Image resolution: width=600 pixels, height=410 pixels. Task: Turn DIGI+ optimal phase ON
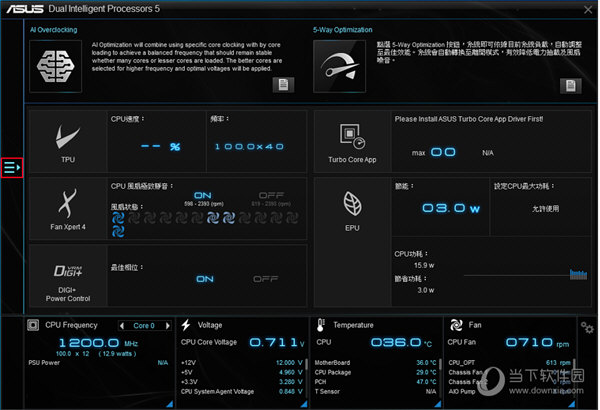coord(205,279)
